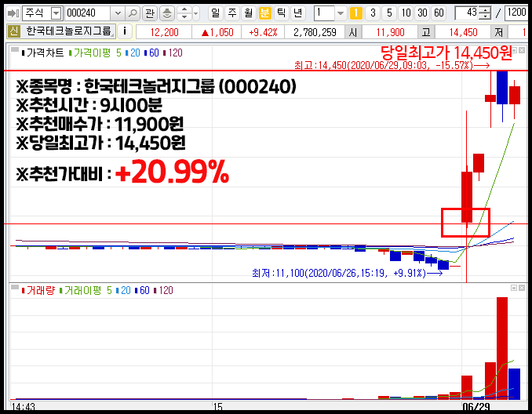Click the 000240 stock code input field
Image resolution: width=532 pixels, height=414 pixels.
click(x=88, y=13)
